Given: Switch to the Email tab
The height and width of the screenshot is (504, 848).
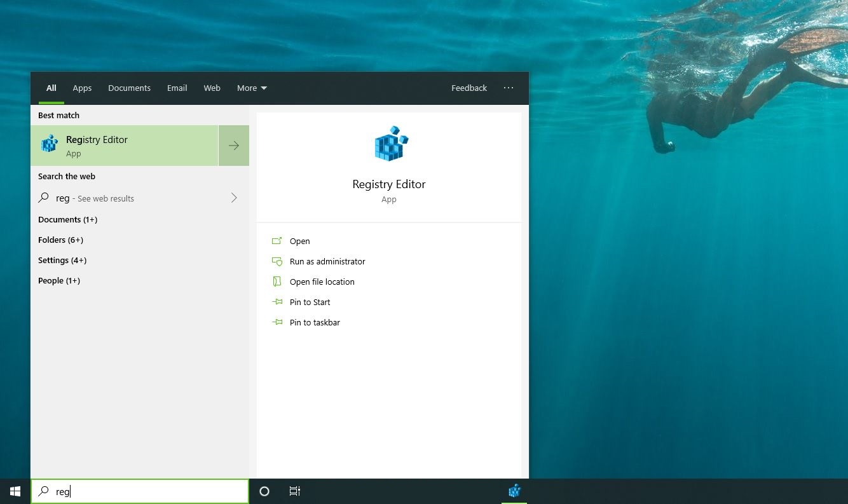Looking at the screenshot, I should [177, 88].
